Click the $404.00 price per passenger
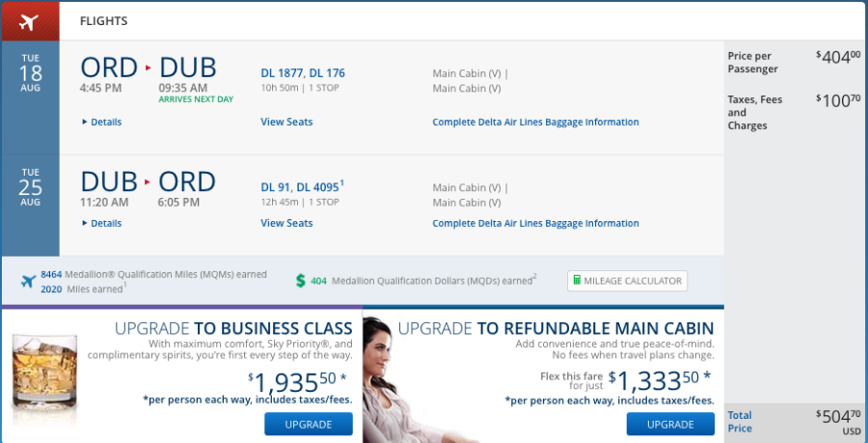Viewport: 868px width, 443px height. point(838,57)
